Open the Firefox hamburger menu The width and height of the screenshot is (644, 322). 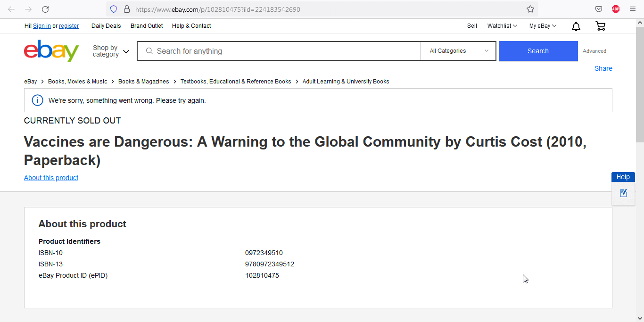click(x=633, y=9)
